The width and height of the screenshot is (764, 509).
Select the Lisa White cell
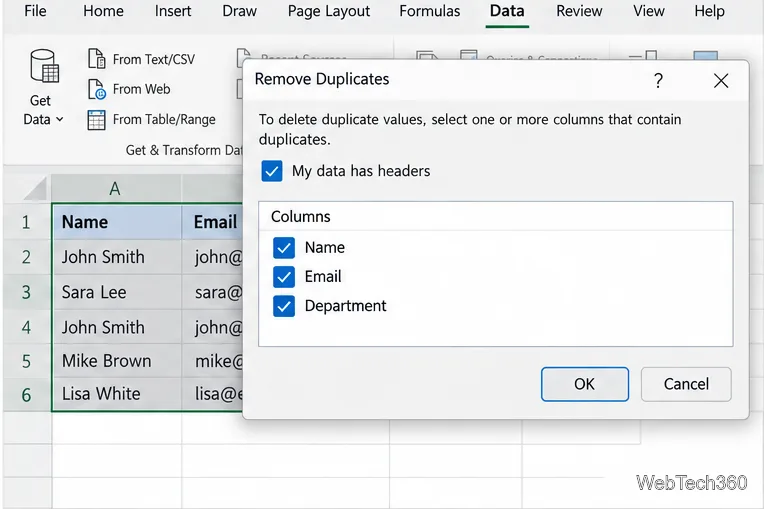tap(116, 394)
